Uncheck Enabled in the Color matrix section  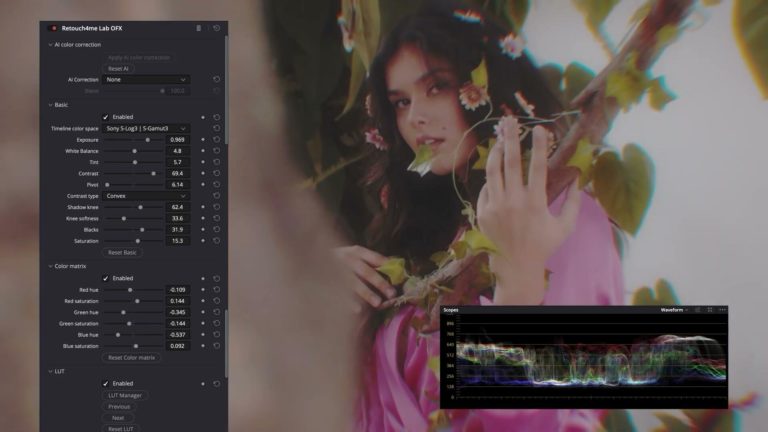[x=105, y=278]
